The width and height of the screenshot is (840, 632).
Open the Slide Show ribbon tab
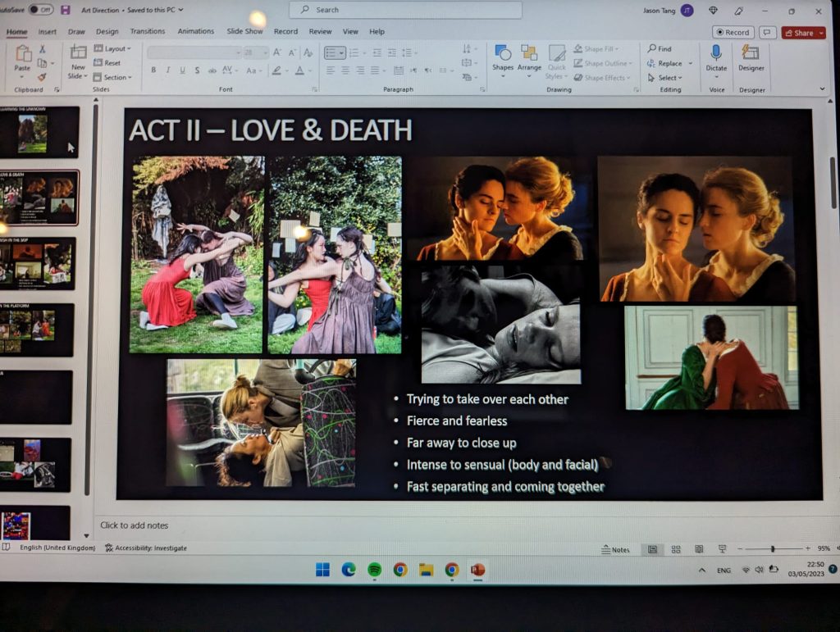tap(244, 31)
